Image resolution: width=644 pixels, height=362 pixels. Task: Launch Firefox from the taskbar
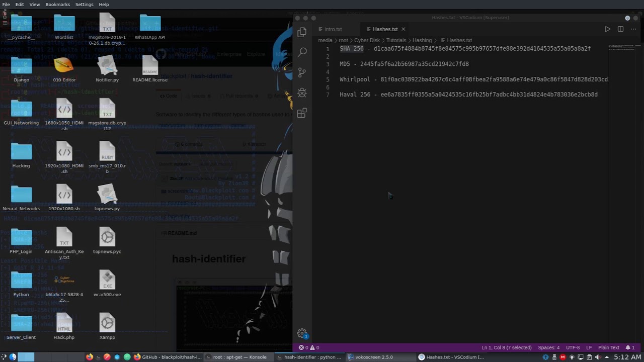point(90,357)
